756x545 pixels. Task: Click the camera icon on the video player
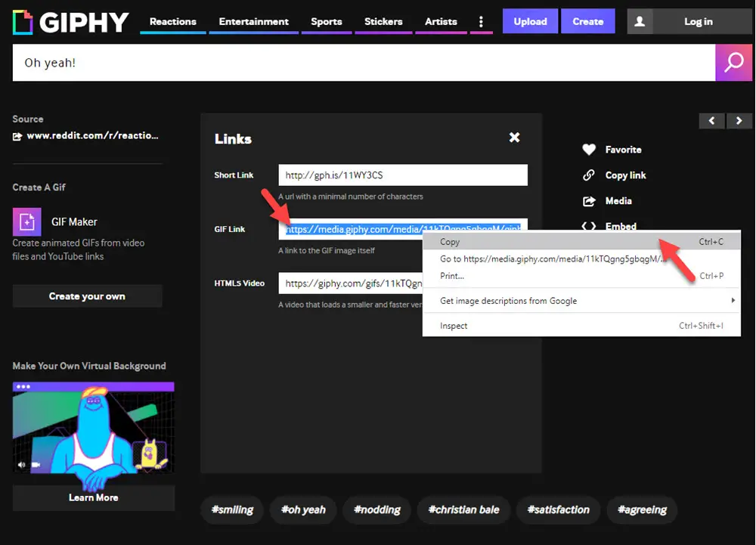click(x=35, y=466)
